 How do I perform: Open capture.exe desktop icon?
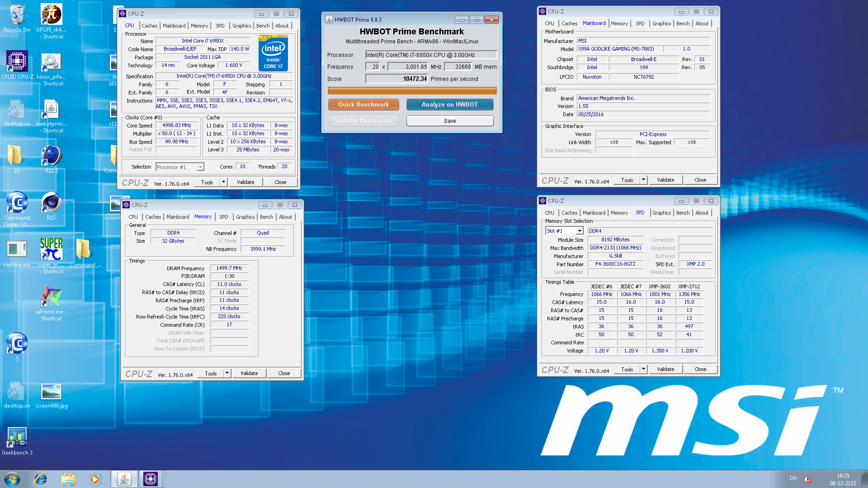(17, 253)
